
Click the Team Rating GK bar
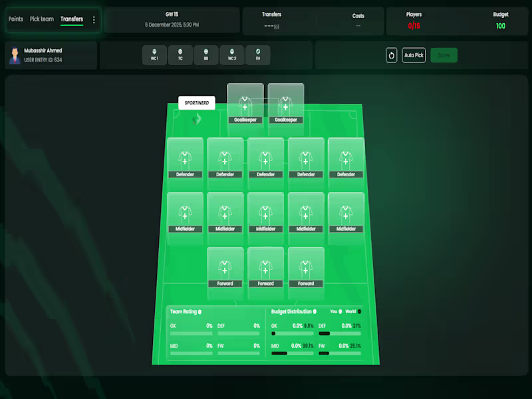191,334
